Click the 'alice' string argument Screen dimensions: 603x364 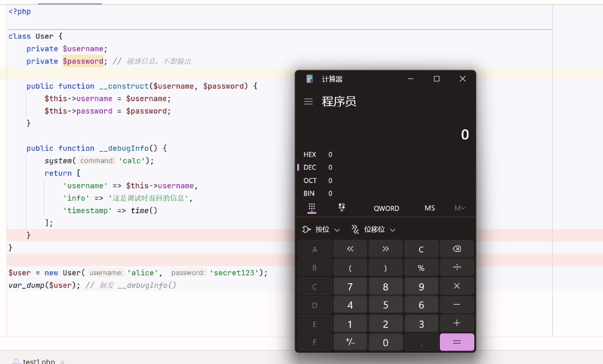coord(143,273)
